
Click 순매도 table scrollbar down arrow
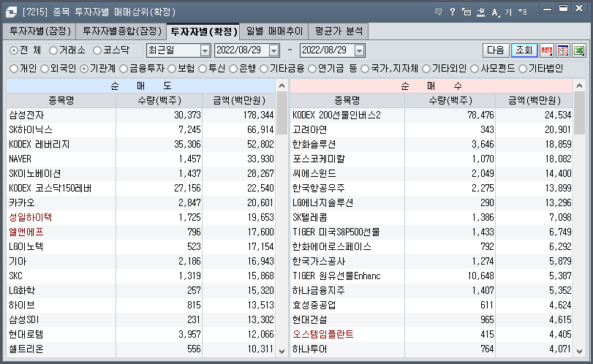click(282, 351)
